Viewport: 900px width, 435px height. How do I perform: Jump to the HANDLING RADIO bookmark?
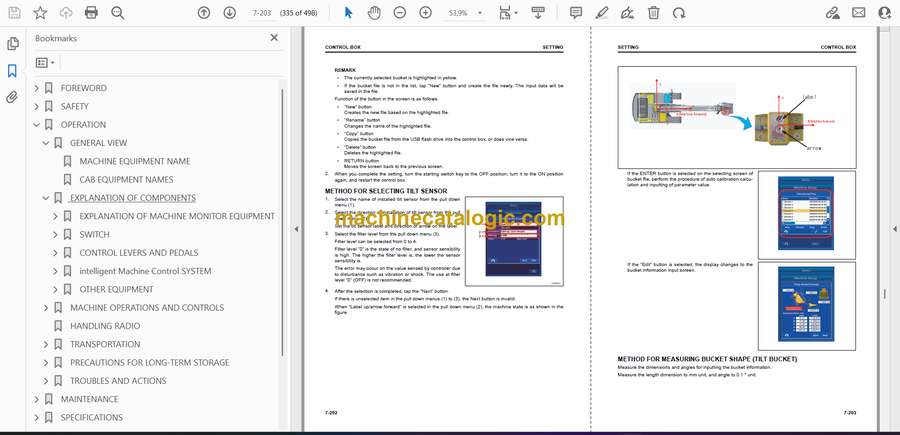click(105, 326)
